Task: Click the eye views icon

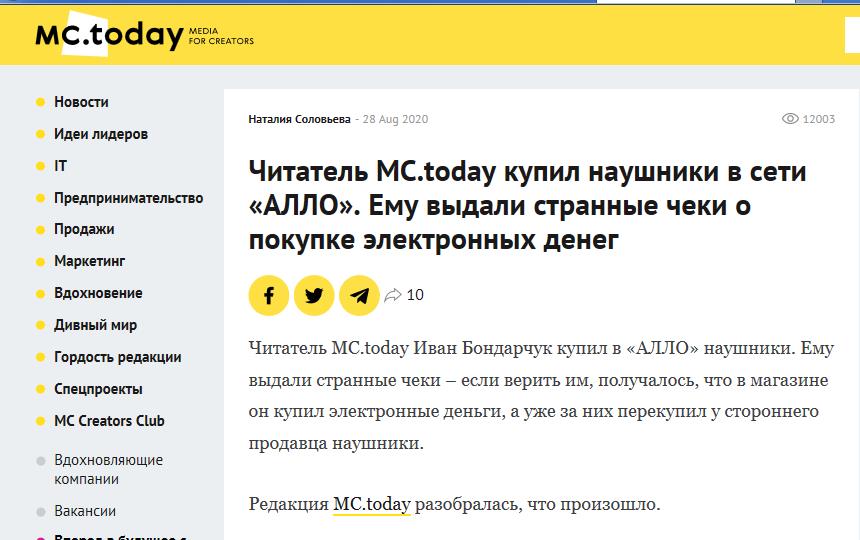Action: coord(790,119)
